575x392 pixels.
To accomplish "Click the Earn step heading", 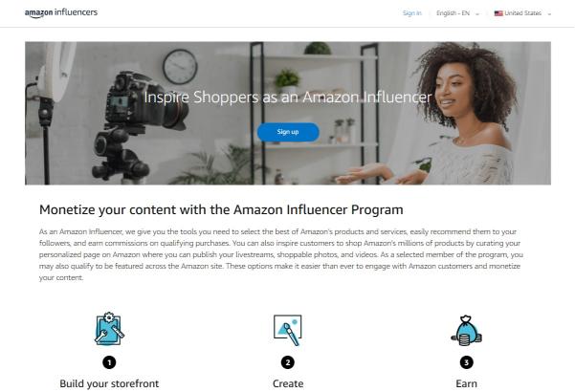I will point(467,383).
